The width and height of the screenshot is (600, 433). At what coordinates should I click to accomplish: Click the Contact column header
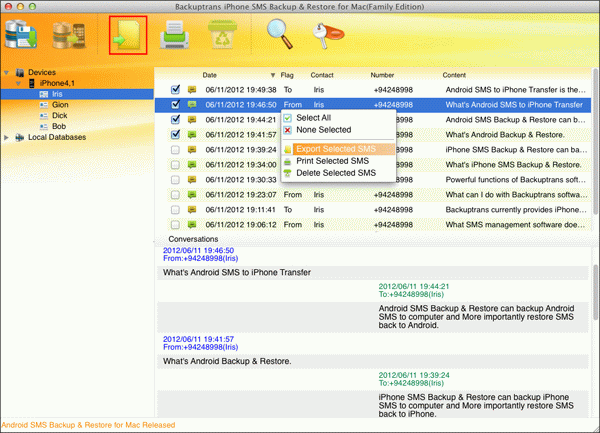point(322,75)
